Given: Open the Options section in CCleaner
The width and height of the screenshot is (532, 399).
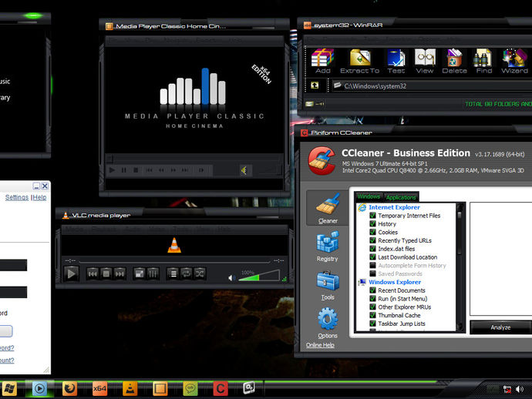Looking at the screenshot, I should (x=328, y=323).
